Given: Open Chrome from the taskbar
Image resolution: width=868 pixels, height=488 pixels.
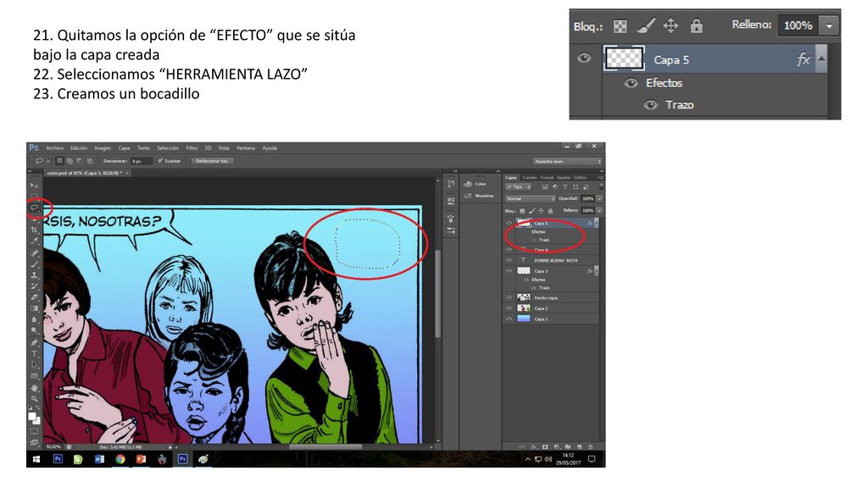Looking at the screenshot, I should [120, 459].
